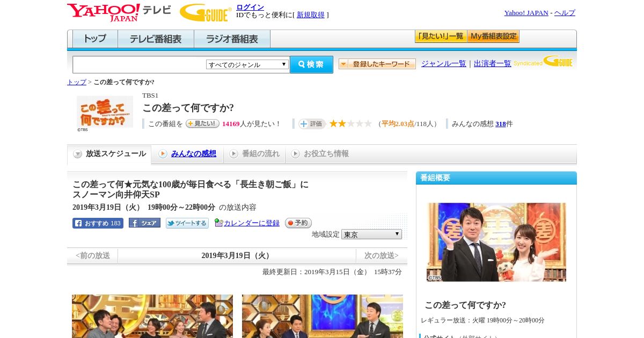Select the 放送スケジュール tab
The image size is (644, 338).
point(109,154)
